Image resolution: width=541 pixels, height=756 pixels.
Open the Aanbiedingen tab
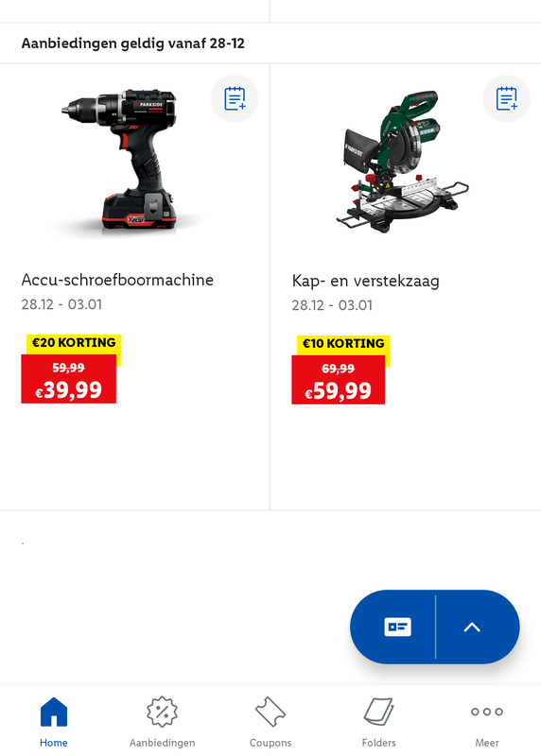(162, 721)
